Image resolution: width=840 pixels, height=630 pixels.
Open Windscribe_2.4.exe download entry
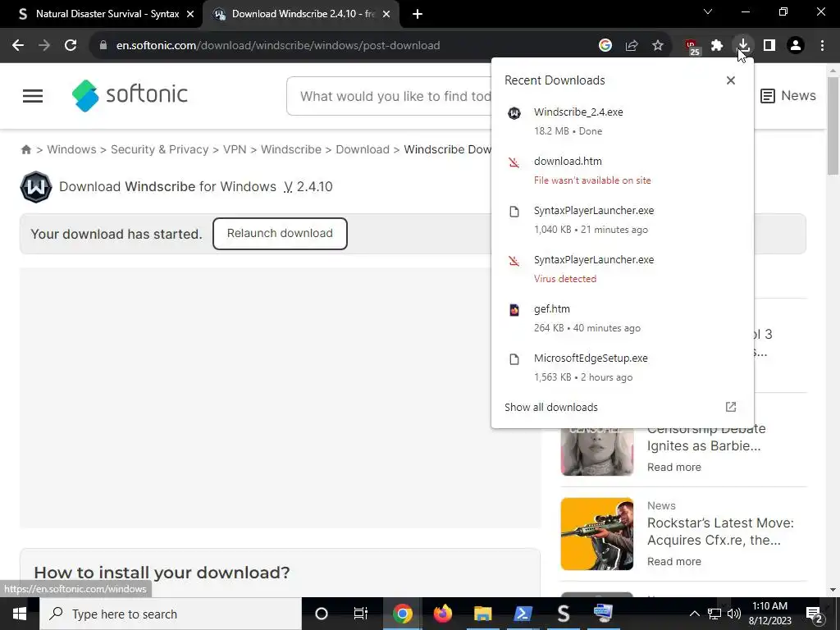coord(622,121)
